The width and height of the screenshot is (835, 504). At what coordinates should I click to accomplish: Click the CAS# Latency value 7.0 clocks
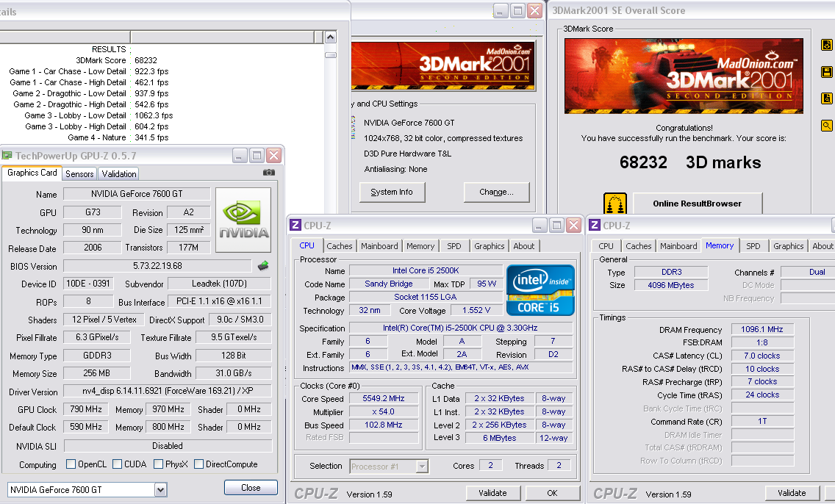pyautogui.click(x=762, y=356)
